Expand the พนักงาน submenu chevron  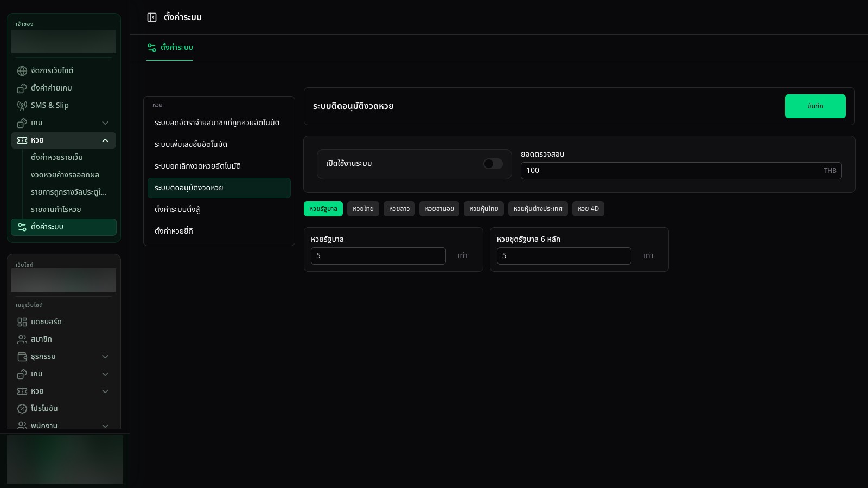[x=105, y=426]
